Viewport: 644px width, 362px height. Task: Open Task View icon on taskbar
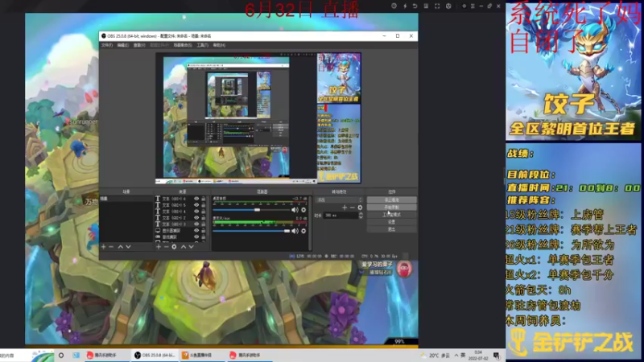pyautogui.click(x=76, y=356)
